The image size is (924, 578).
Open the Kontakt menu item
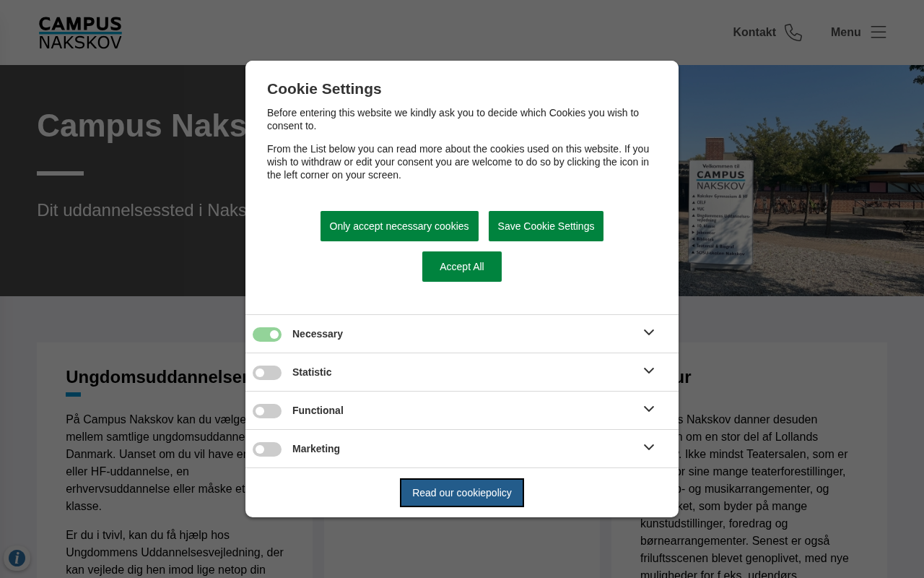754,33
